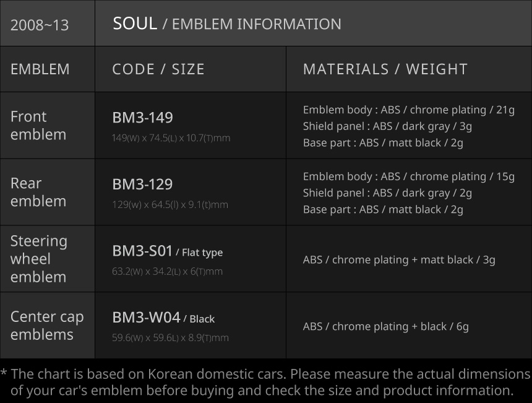Click the Front emblem row label
532x403 pixels.
tap(38, 125)
